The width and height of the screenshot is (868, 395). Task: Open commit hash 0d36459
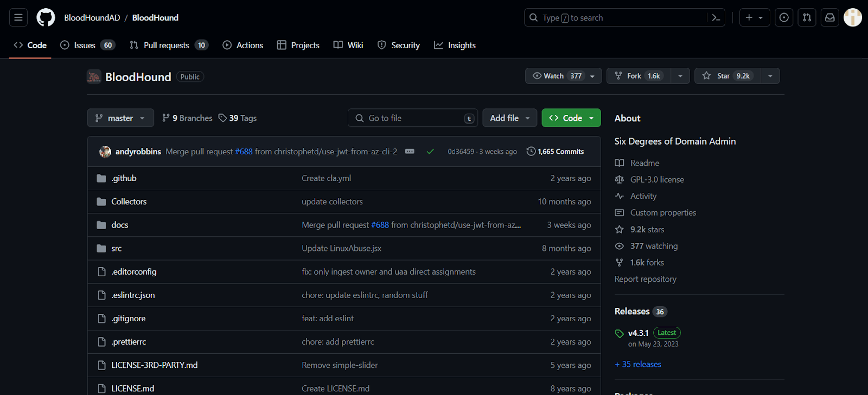(x=461, y=152)
